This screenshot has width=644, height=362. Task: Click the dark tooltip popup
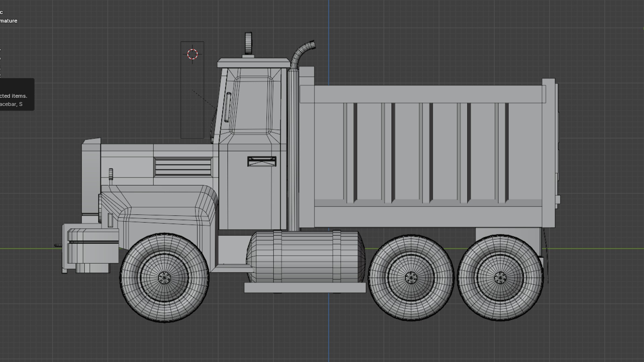(16, 95)
